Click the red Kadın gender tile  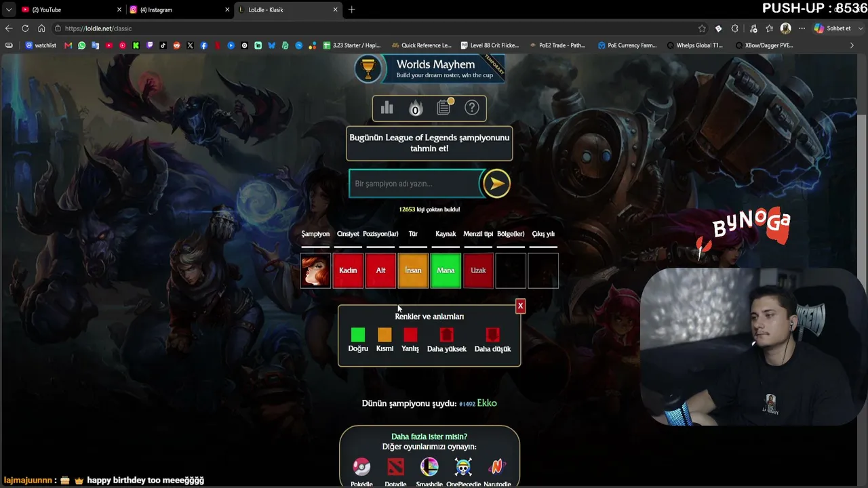pyautogui.click(x=348, y=270)
